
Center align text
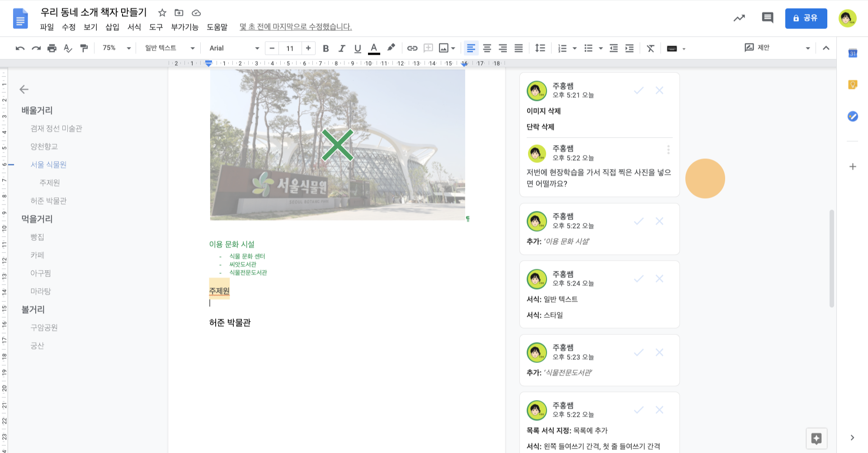pyautogui.click(x=487, y=48)
